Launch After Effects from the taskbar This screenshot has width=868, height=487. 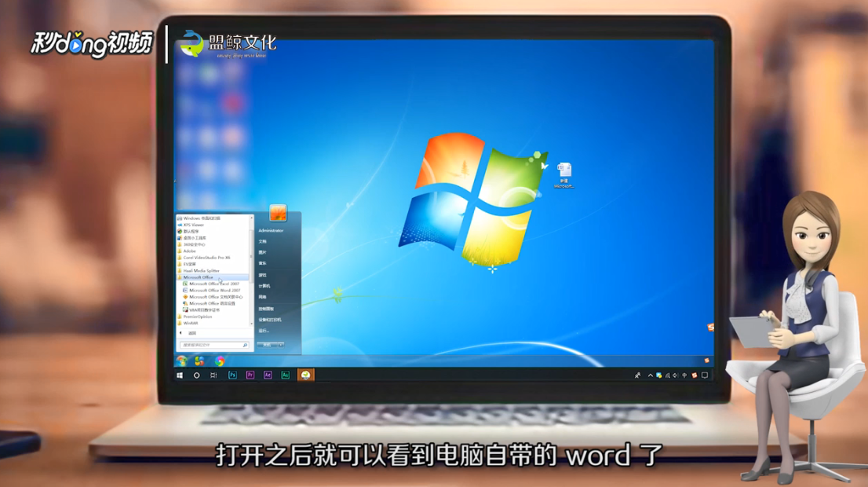click(x=268, y=375)
